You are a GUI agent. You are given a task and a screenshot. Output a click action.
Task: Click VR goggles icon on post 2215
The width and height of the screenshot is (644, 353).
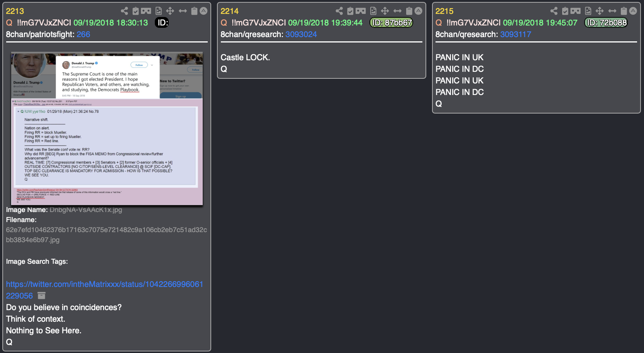575,11
